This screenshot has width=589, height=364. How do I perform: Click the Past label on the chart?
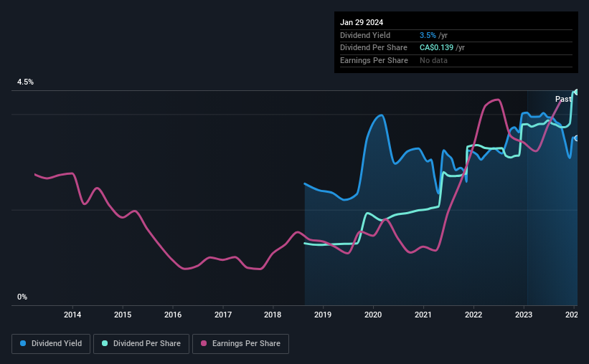pos(563,99)
